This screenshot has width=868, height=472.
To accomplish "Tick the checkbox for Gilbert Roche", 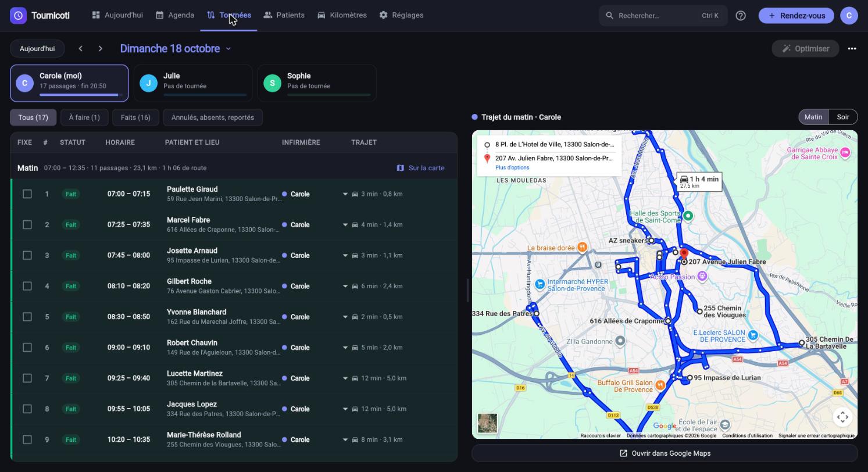I will point(27,287).
